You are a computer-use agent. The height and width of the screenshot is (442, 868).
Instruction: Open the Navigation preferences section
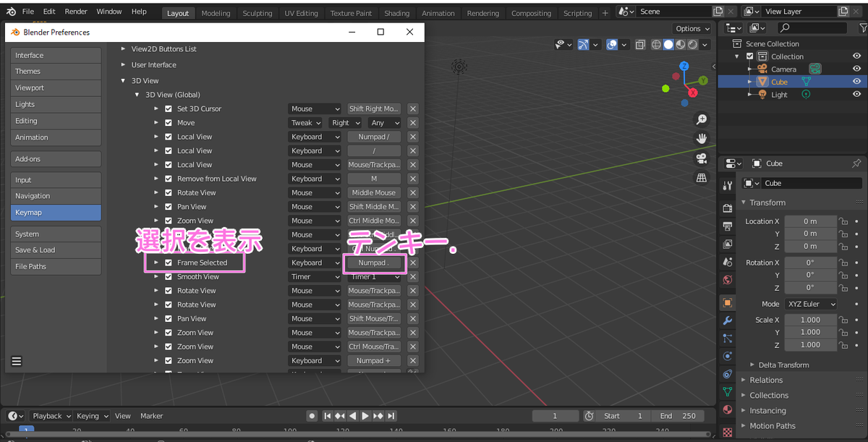(x=56, y=196)
